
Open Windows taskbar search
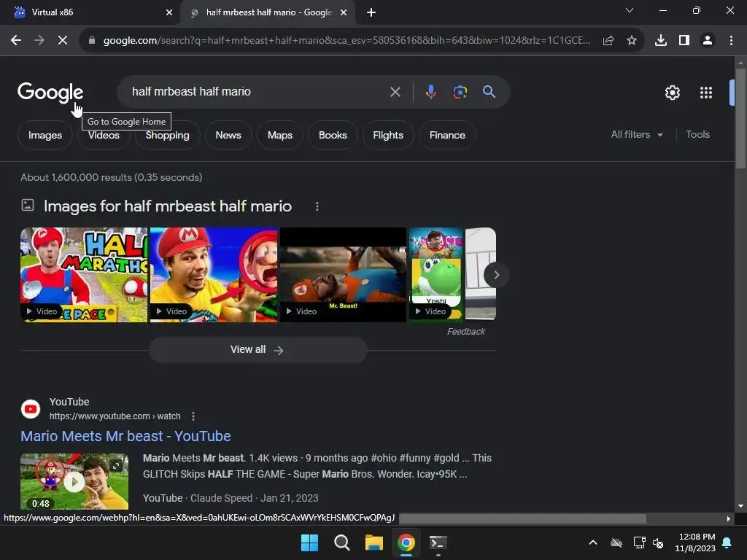pyautogui.click(x=341, y=542)
